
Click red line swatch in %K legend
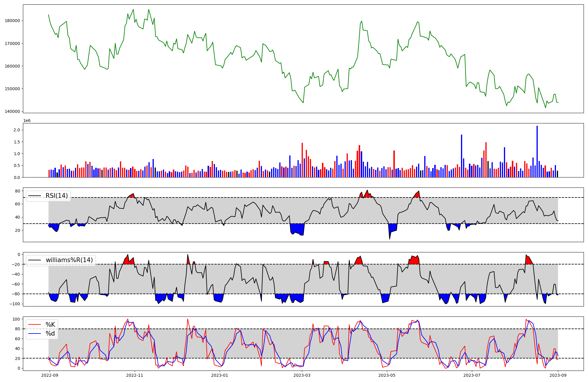click(34, 325)
